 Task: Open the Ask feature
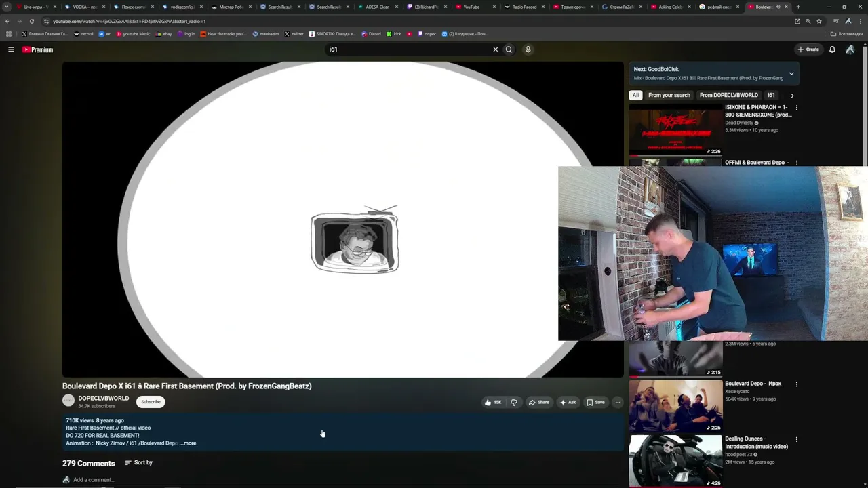568,402
